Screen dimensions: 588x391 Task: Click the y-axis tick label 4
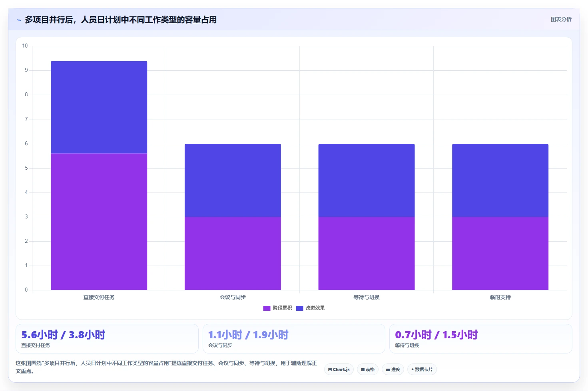(x=26, y=193)
